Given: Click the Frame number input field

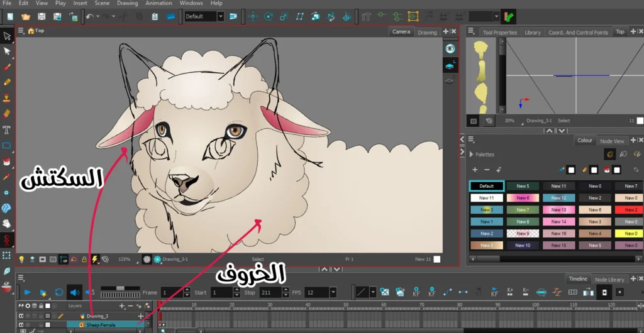Looking at the screenshot, I should pos(172,292).
